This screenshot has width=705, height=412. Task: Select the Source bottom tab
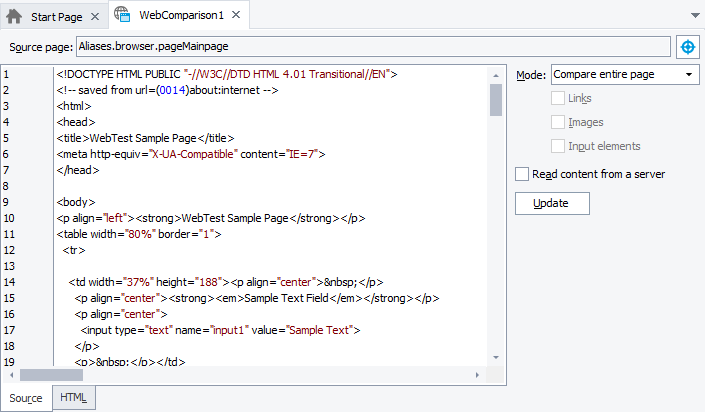coord(26,398)
